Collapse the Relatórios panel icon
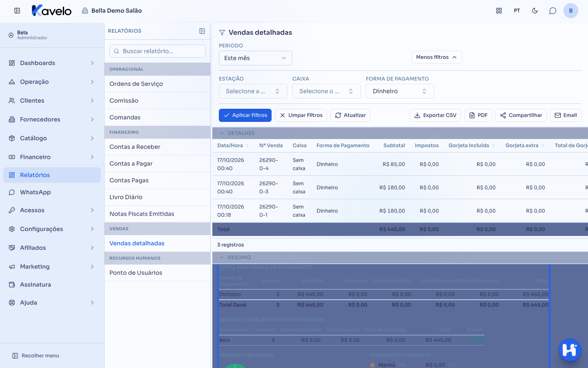The height and width of the screenshot is (368, 588). click(x=202, y=31)
